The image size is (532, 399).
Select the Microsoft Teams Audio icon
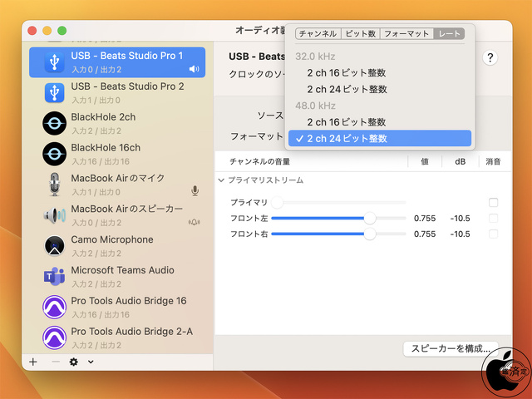coord(54,277)
